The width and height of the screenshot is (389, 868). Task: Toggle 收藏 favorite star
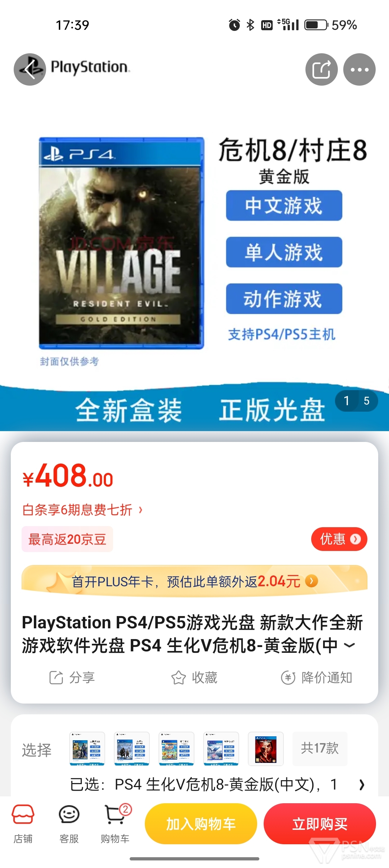(x=194, y=678)
